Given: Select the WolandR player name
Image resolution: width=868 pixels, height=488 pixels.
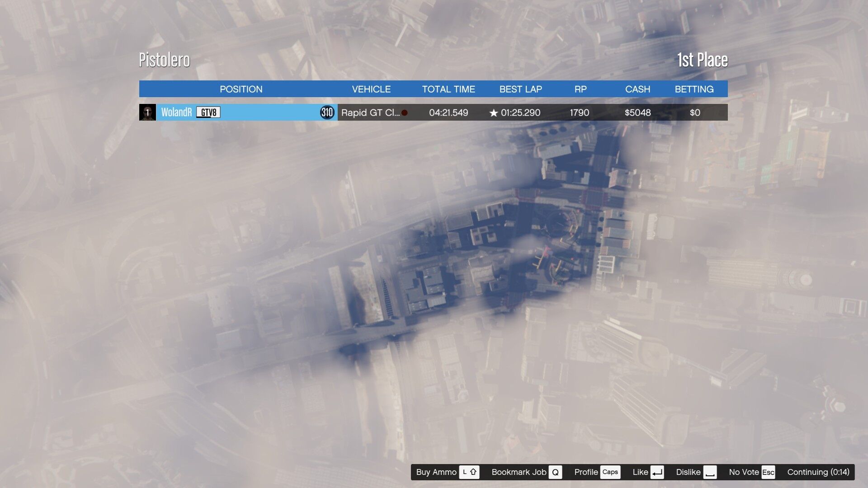Looking at the screenshot, I should pos(176,113).
